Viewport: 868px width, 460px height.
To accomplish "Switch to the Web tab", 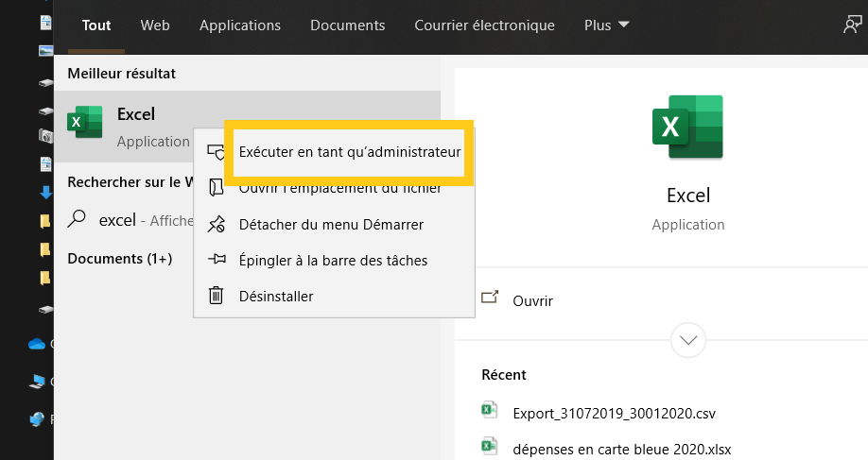I will tap(155, 26).
